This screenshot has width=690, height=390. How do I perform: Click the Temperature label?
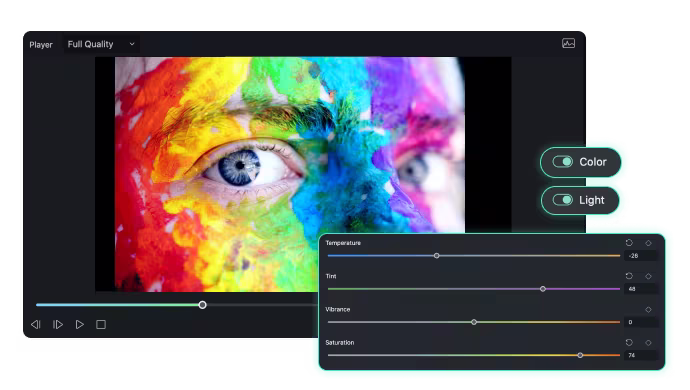pyautogui.click(x=343, y=243)
